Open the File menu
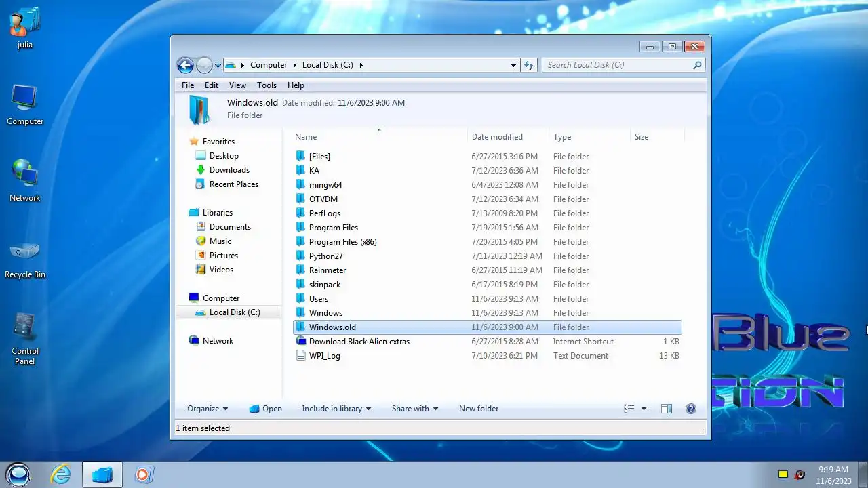 coord(188,85)
